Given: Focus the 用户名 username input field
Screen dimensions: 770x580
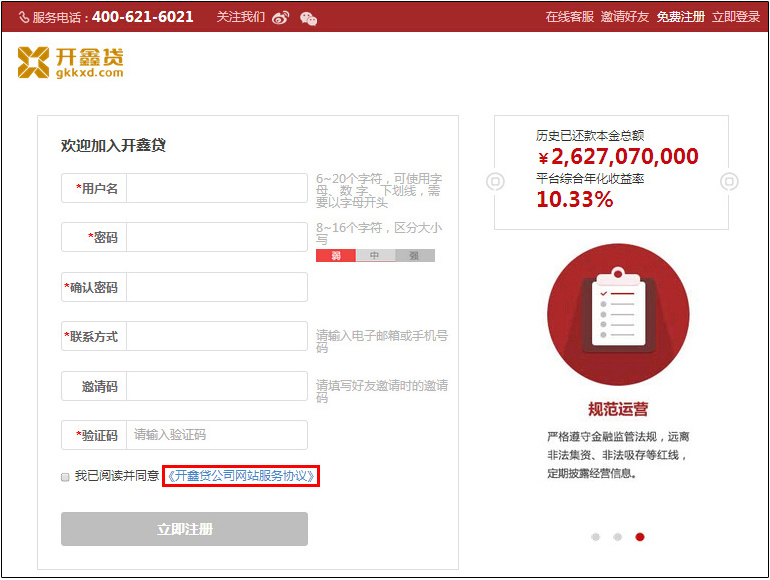Looking at the screenshot, I should (216, 188).
